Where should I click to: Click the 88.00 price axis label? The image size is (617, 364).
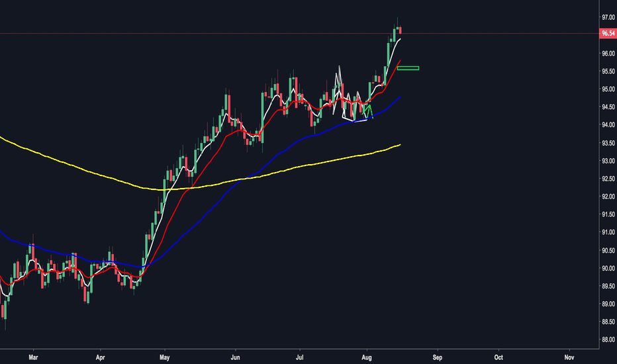click(608, 340)
